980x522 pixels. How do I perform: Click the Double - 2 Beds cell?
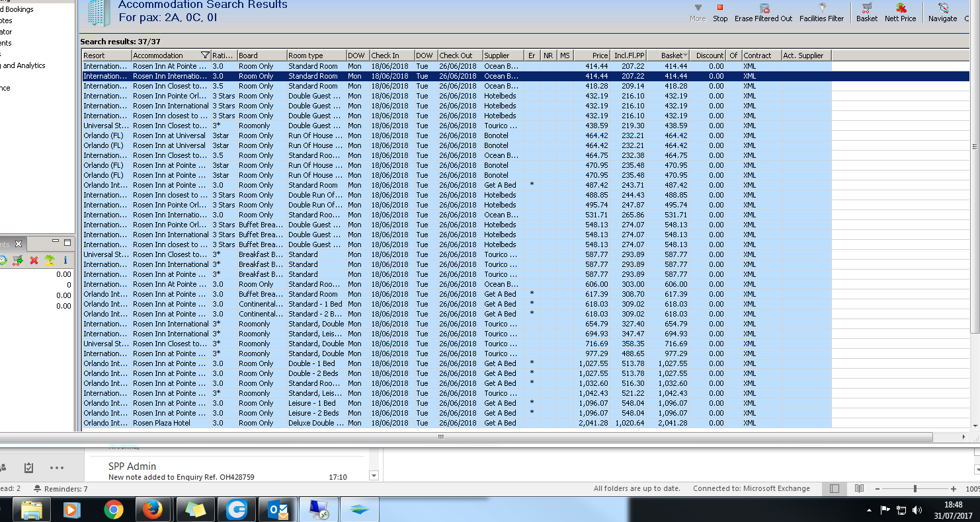tap(316, 373)
